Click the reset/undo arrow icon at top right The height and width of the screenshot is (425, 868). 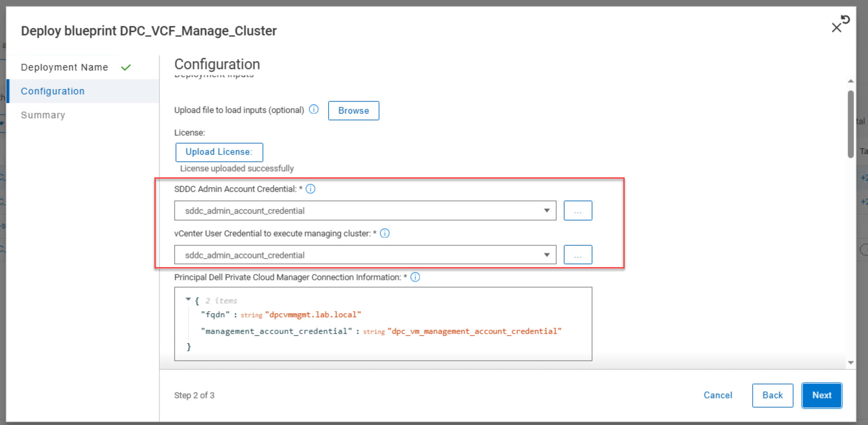coord(845,20)
